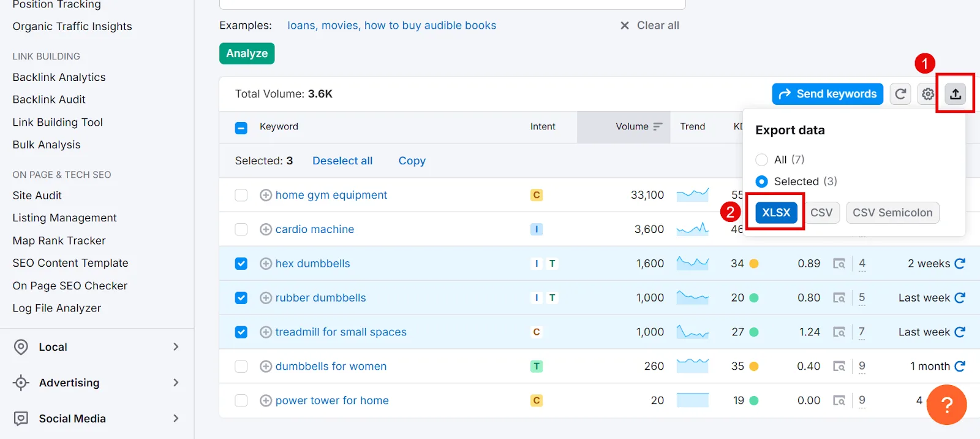Click the plus icon beside dumbbells for women

tap(266, 366)
